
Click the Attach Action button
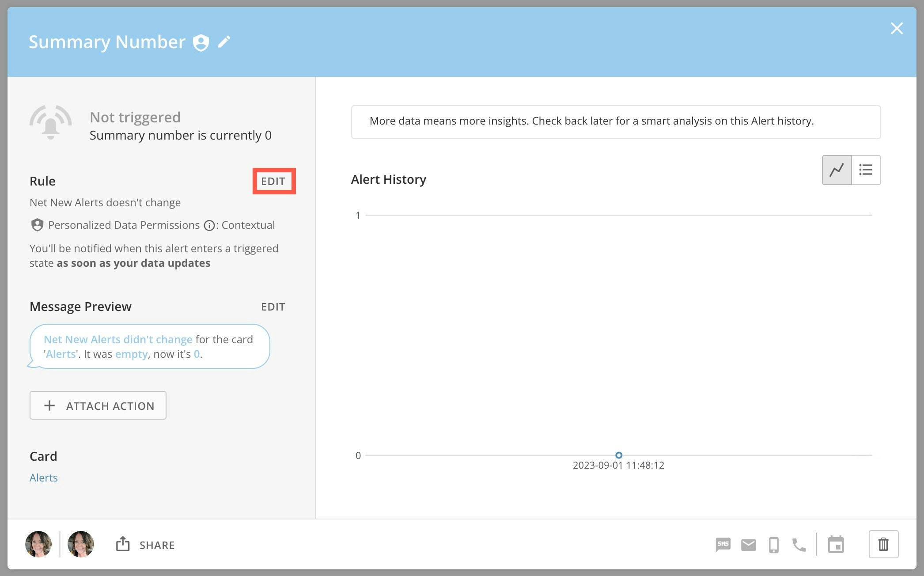(x=98, y=405)
